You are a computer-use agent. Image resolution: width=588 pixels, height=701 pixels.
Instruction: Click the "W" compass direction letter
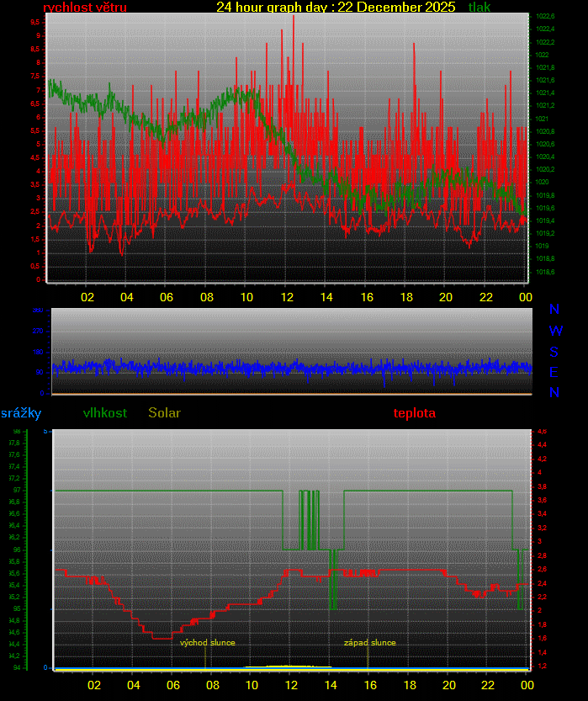coord(555,331)
